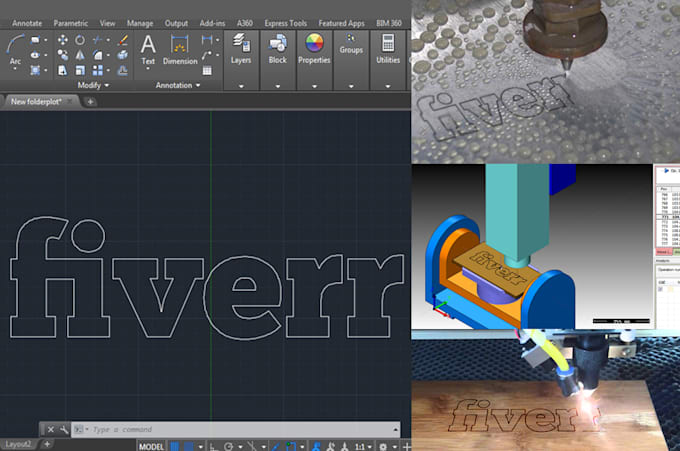Add a new layout with plus
This screenshot has height=451, width=680.
(47, 444)
